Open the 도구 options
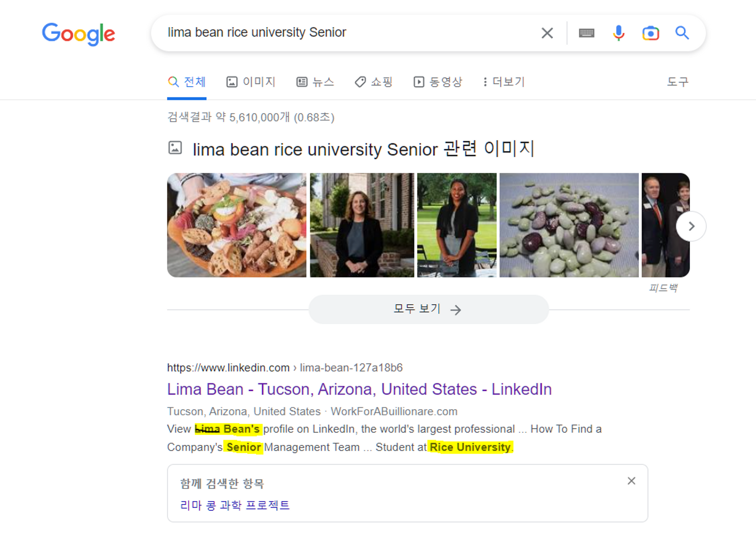 (678, 82)
